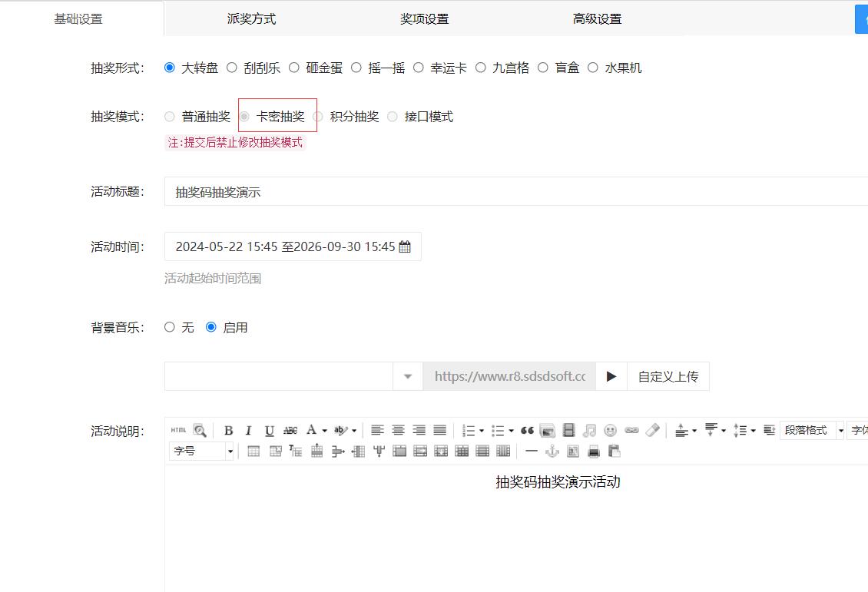
Task: Switch to the 派奖方式 tab
Action: 251,18
